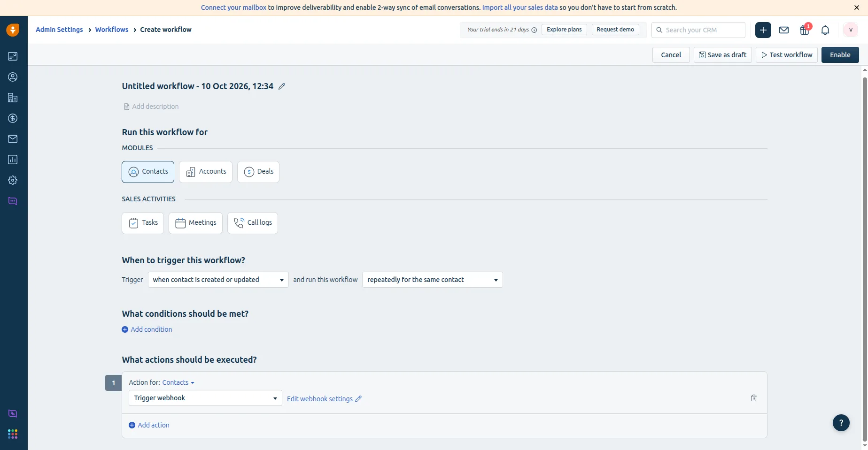The height and width of the screenshot is (450, 868).
Task: Click the orange Freshsales logo in sidebar
Action: pos(13,30)
